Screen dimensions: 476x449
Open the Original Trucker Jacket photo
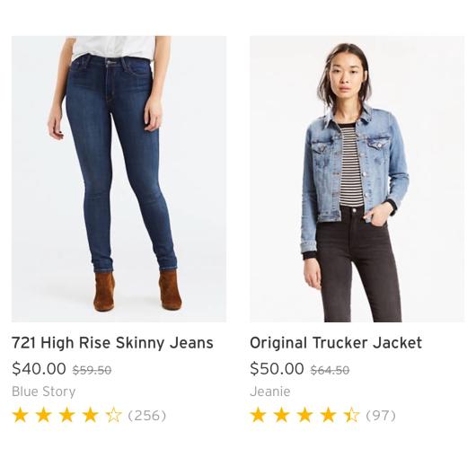[x=357, y=179]
